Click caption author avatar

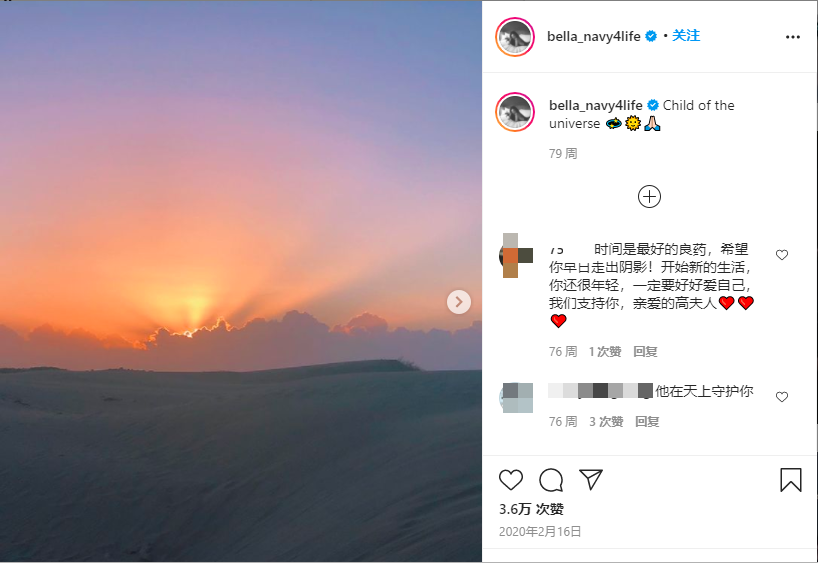515,112
